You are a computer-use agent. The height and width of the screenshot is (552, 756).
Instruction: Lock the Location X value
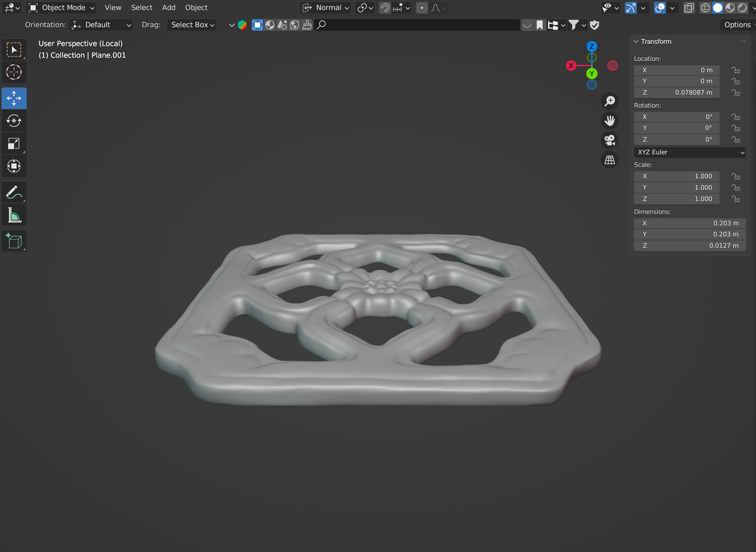point(736,70)
